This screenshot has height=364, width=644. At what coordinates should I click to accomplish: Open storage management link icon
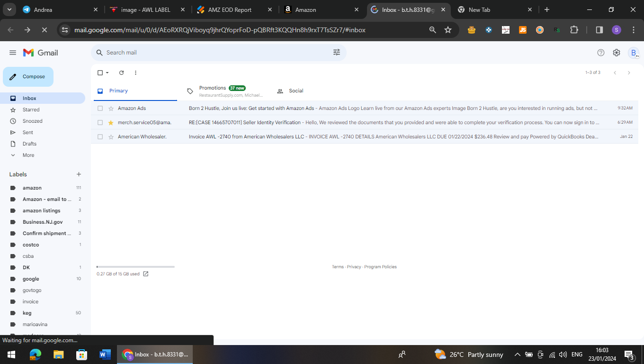point(146,274)
